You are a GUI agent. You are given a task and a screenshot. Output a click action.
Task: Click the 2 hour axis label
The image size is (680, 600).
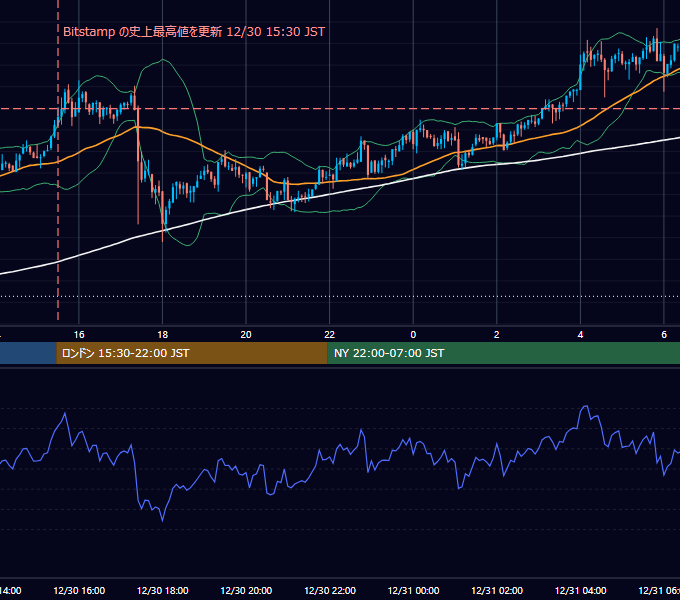tap(497, 335)
